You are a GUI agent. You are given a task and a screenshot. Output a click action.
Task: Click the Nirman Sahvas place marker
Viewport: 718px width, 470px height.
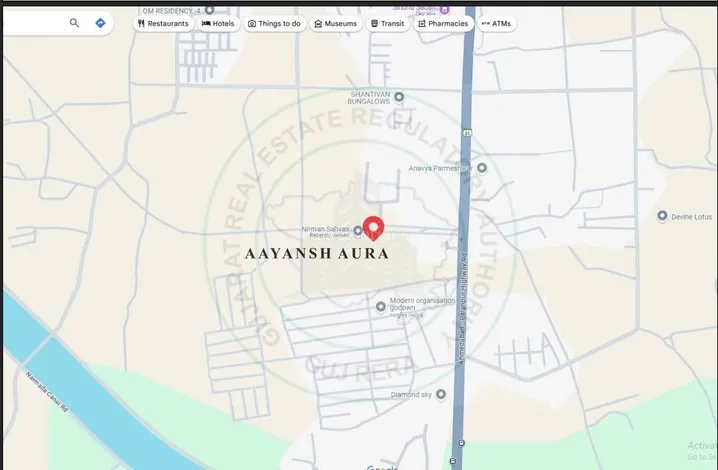pyautogui.click(x=358, y=230)
